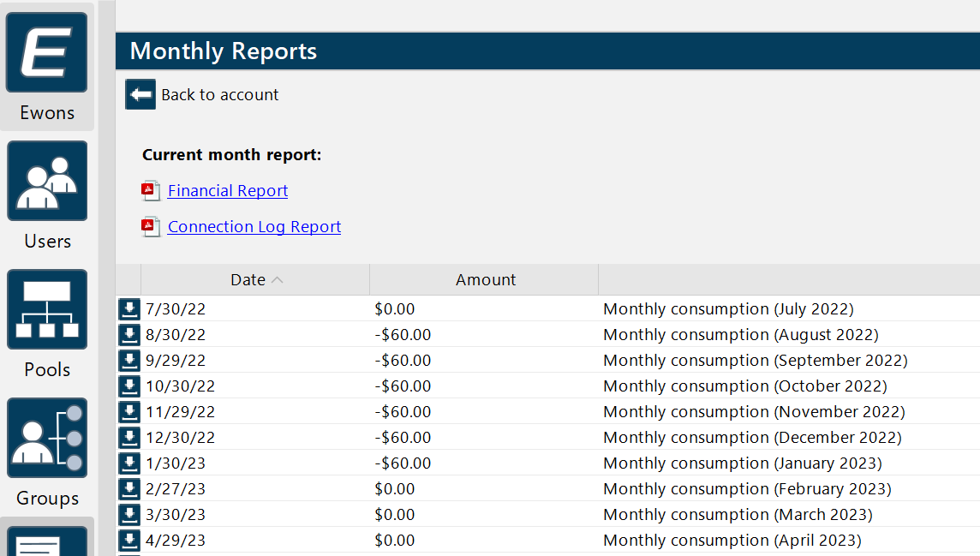Click the Financial Report PDF icon
This screenshot has height=556, width=980.
point(151,191)
